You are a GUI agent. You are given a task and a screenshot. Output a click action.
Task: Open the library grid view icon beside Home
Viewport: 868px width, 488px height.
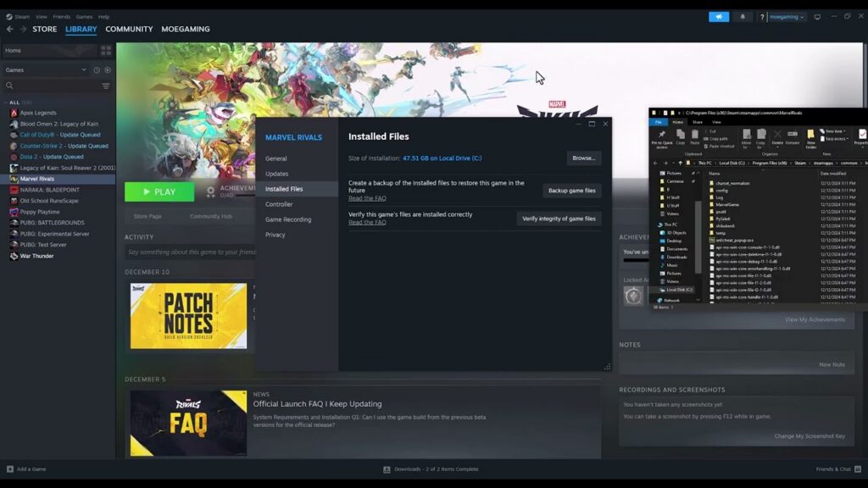pyautogui.click(x=106, y=50)
